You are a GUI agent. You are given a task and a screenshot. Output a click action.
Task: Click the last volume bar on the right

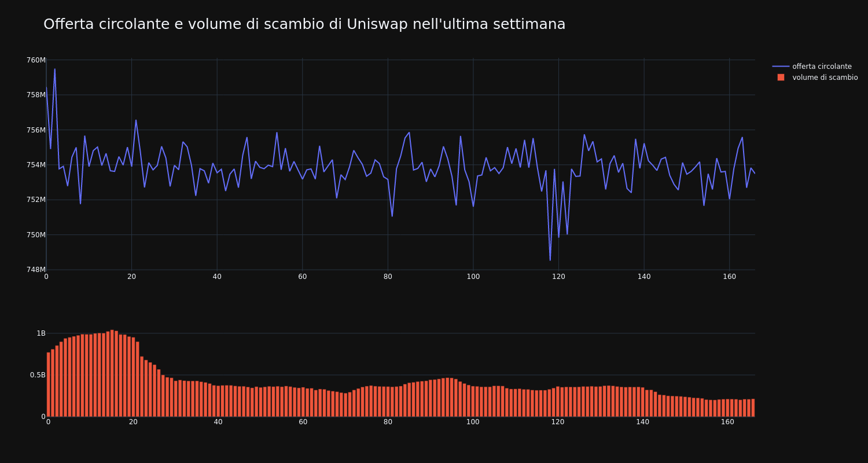[x=753, y=407]
